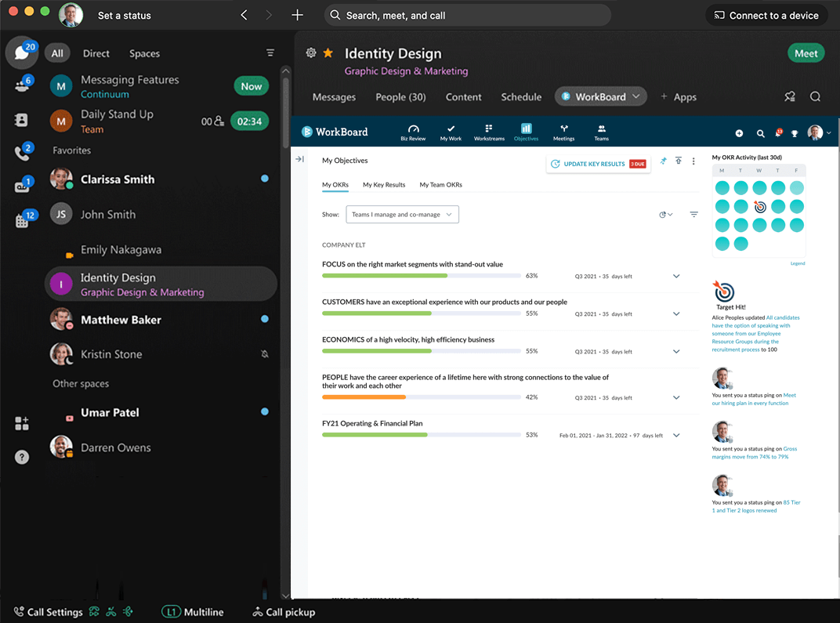Expand the FY21 Operating & Financial Plan objective

click(676, 435)
